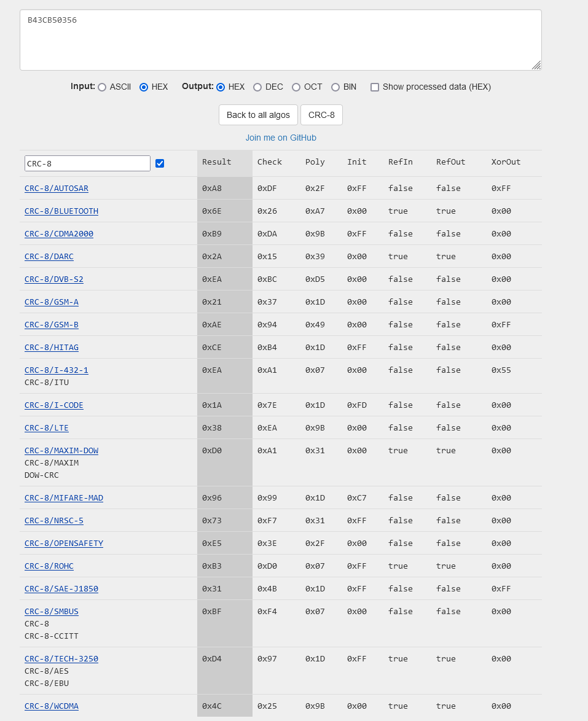Viewport: 588px width, 721px height.
Task: Click the RefIn column header
Action: (x=400, y=162)
